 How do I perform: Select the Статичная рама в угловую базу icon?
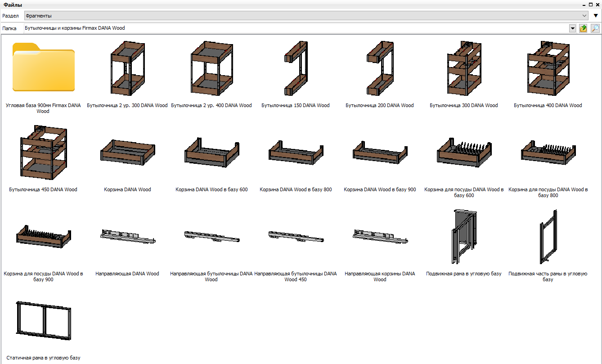tap(44, 321)
